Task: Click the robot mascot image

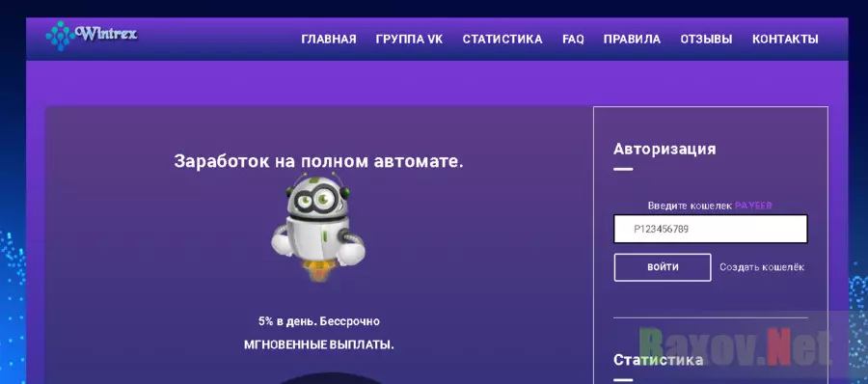Action: [317, 227]
